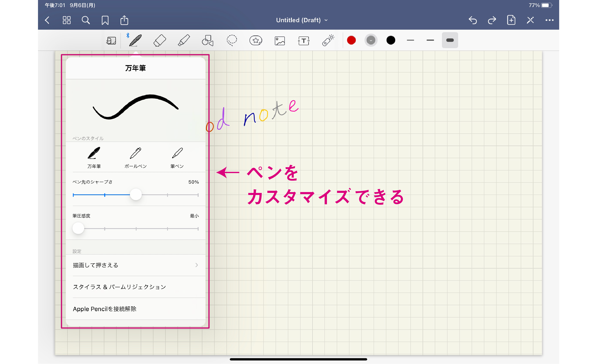Screen dimensions: 597x364
Task: Bookmark this page
Action: [x=105, y=20]
